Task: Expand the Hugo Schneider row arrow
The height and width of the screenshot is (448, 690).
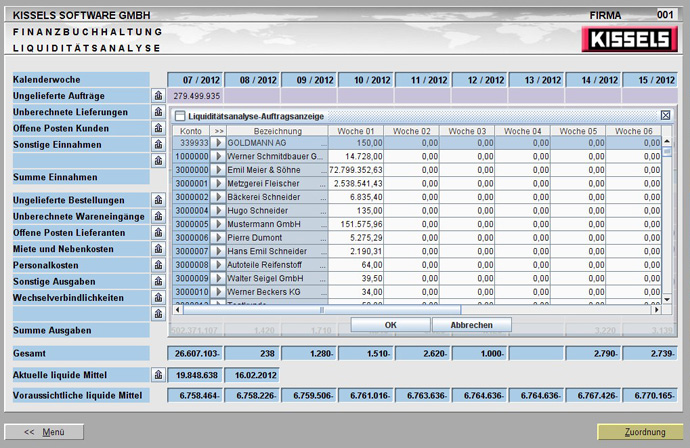Action: pyautogui.click(x=218, y=211)
